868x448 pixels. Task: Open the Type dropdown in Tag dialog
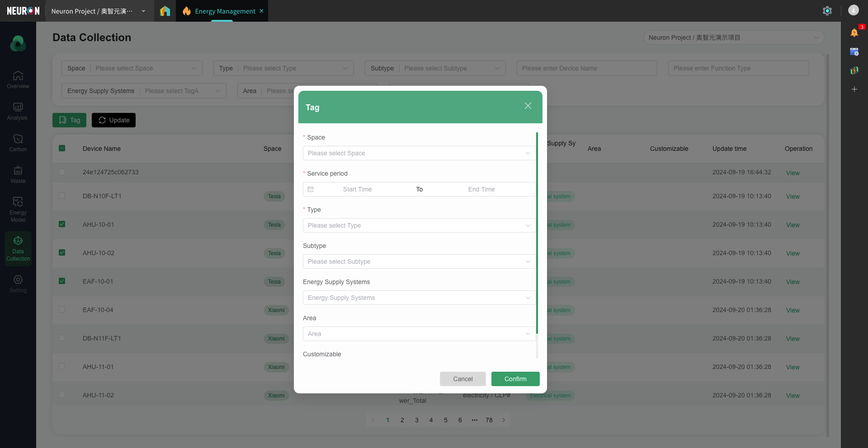tap(419, 225)
